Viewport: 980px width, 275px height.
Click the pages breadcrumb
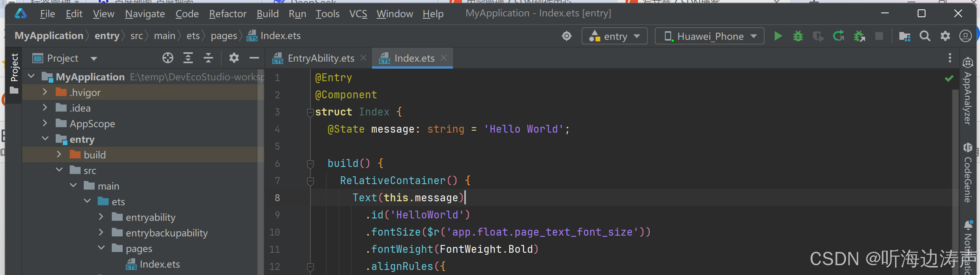224,36
